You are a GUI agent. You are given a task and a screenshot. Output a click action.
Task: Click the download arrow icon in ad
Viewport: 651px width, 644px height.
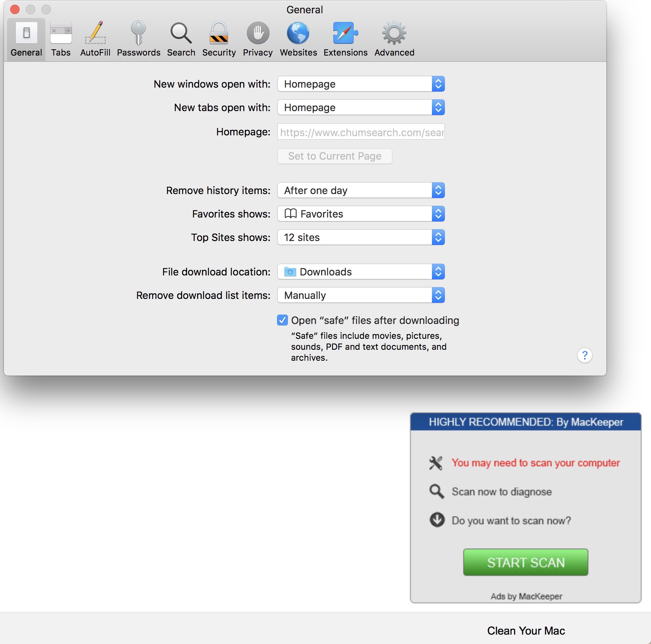click(437, 520)
